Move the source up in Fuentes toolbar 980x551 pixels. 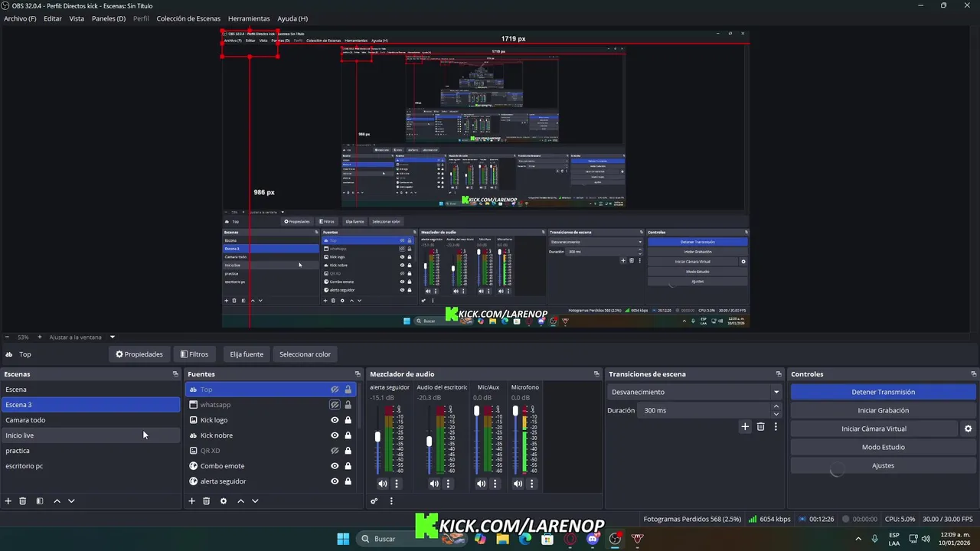(240, 500)
